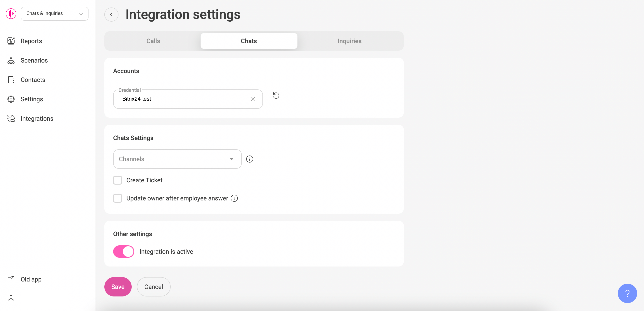Open the Old app link
Screen dimensions: 644x311
[31, 279]
